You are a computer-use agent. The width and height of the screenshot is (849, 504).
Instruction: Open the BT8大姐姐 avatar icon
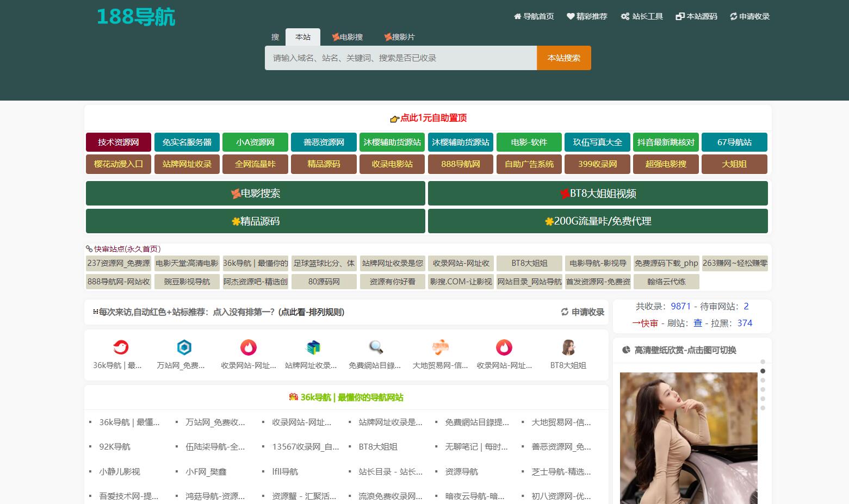(x=568, y=347)
